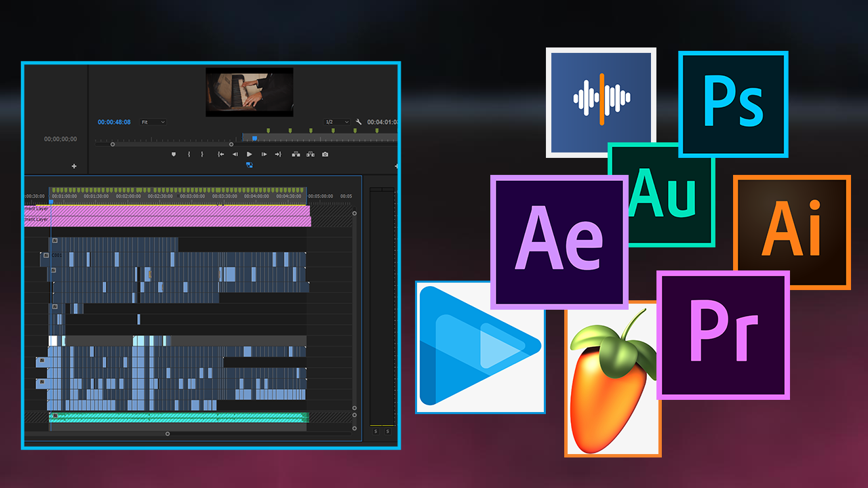Click the Extract button

click(x=311, y=155)
